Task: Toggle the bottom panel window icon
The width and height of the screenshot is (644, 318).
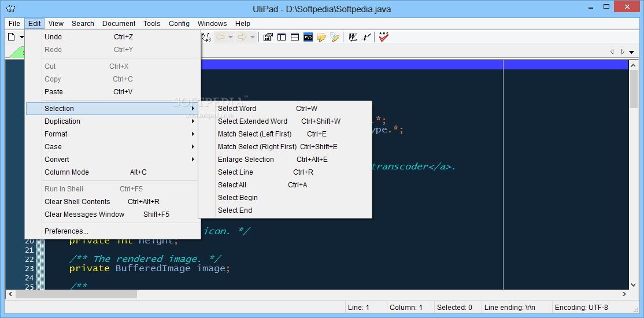Action: click(x=294, y=38)
